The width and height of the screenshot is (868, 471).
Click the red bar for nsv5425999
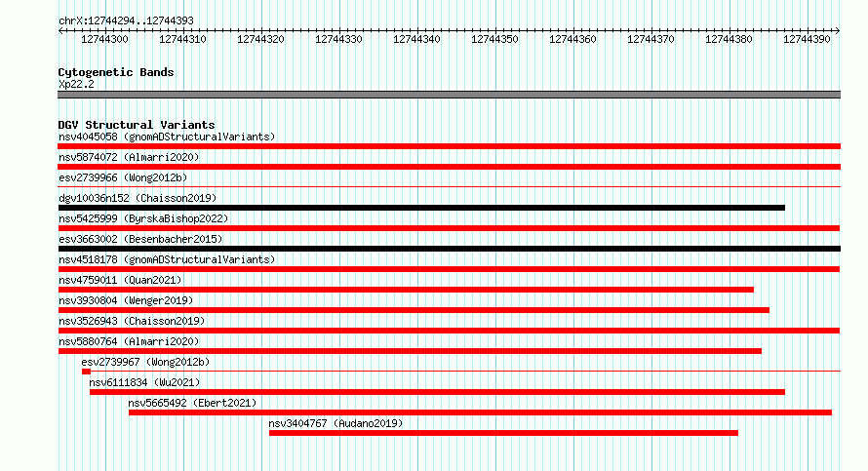click(449, 228)
